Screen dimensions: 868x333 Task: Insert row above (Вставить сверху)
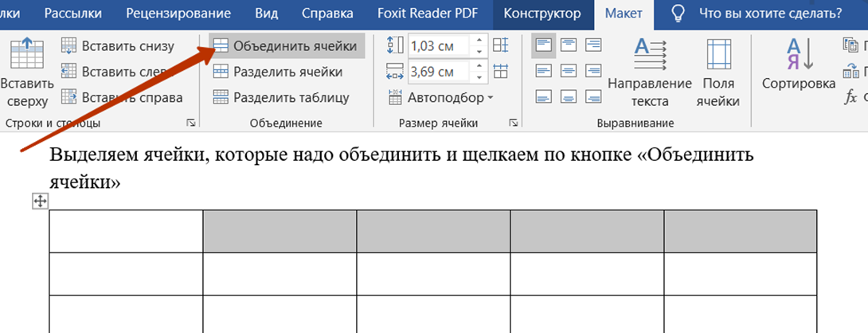coord(26,71)
